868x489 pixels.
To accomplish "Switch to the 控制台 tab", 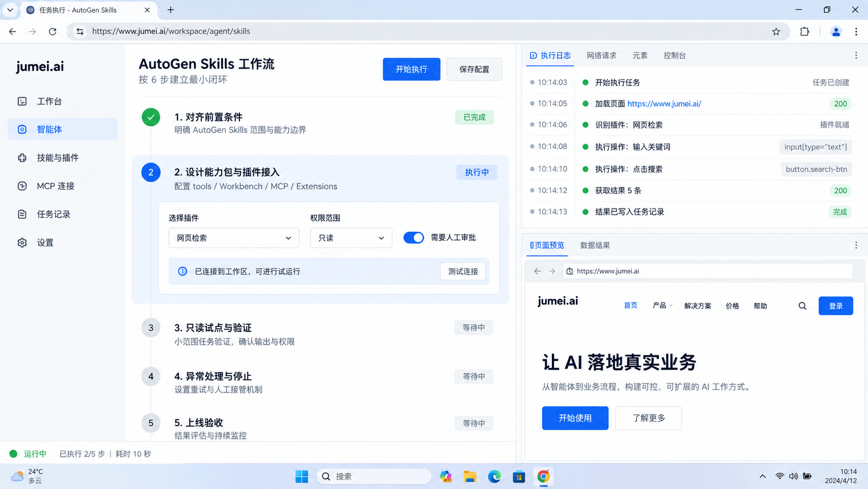I will pyautogui.click(x=675, y=56).
